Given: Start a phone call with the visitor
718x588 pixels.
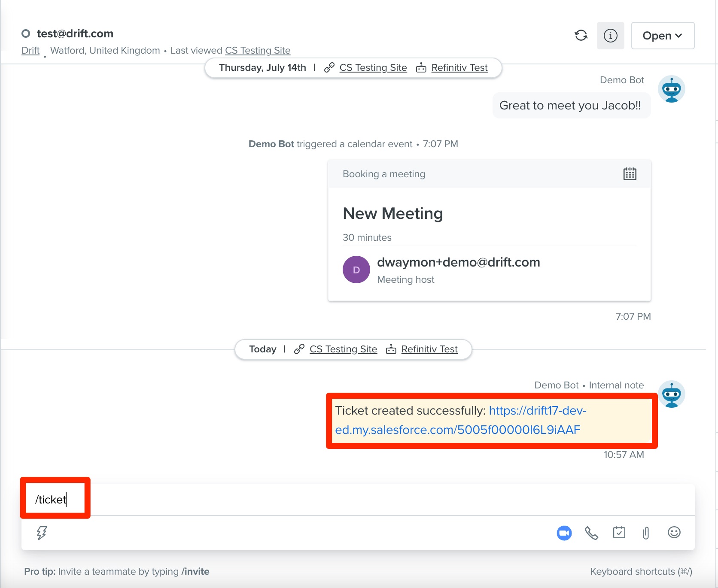Looking at the screenshot, I should [591, 533].
